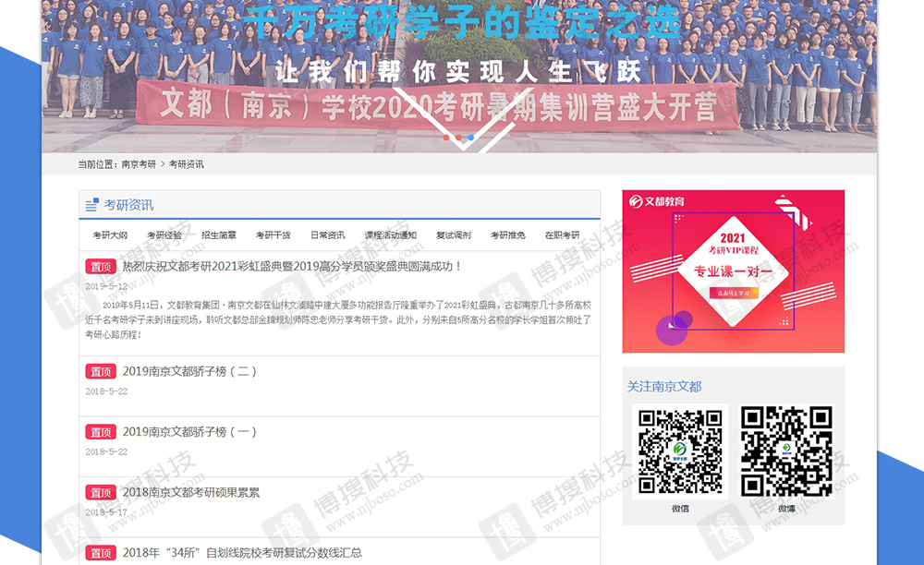Select the first red carousel dot on banner
This screenshot has height=565, width=924.
coord(446,138)
